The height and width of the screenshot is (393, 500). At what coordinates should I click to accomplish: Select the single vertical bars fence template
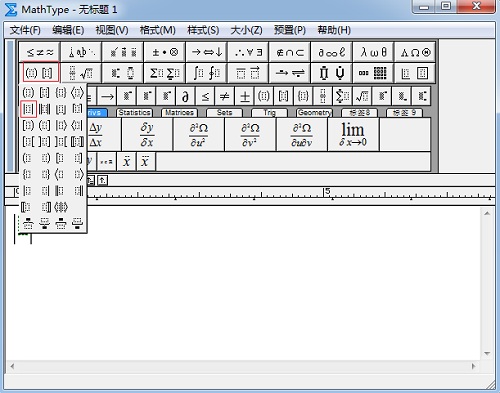pos(28,109)
